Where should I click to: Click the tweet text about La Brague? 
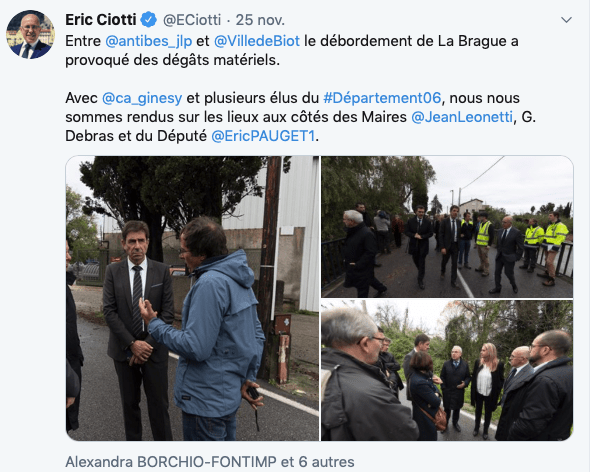(292, 51)
